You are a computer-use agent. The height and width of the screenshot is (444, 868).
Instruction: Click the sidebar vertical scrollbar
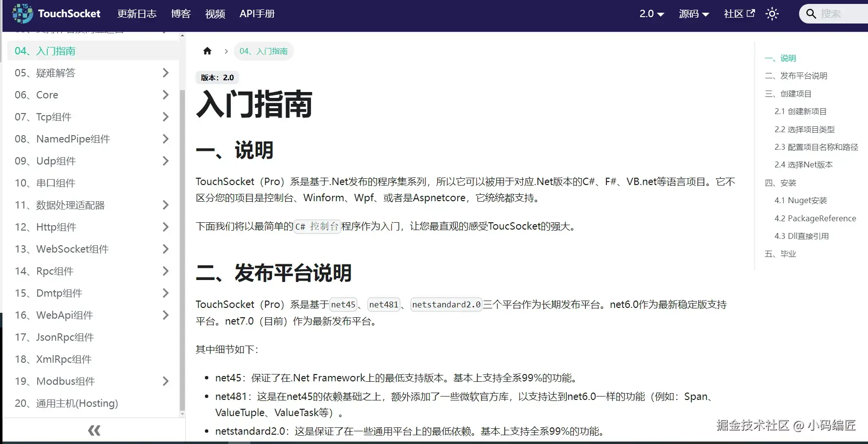click(x=182, y=250)
